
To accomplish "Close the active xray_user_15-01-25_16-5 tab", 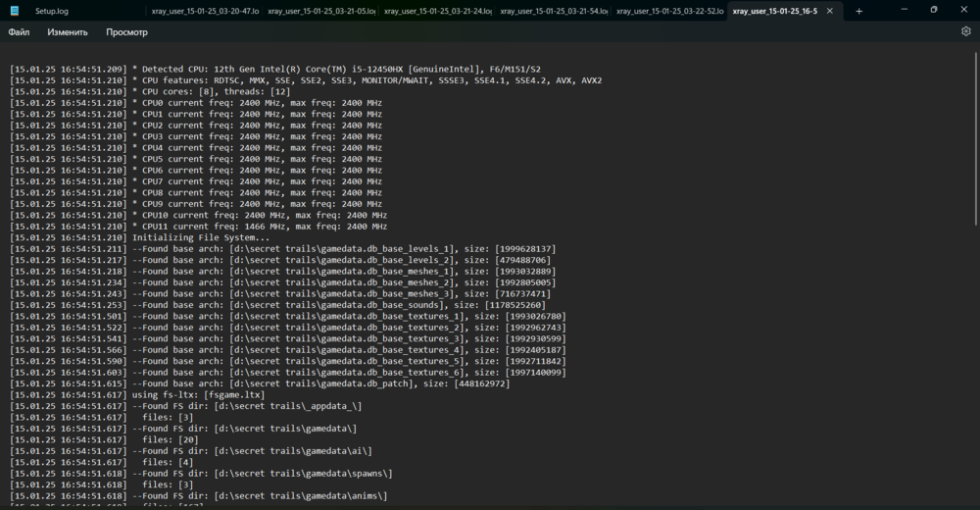I will [x=829, y=11].
